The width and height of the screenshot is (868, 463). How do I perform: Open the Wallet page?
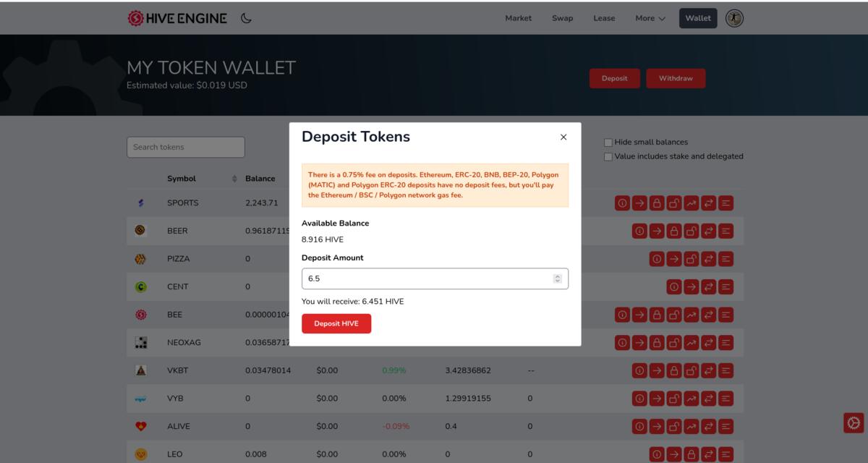coord(698,18)
